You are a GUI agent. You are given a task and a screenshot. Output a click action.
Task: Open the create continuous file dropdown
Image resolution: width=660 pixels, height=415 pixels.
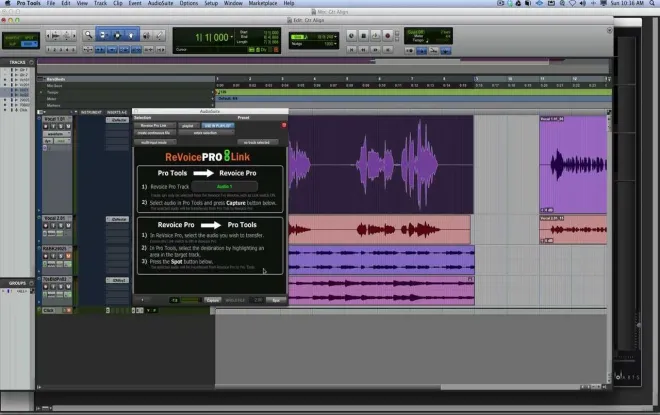pyautogui.click(x=154, y=133)
